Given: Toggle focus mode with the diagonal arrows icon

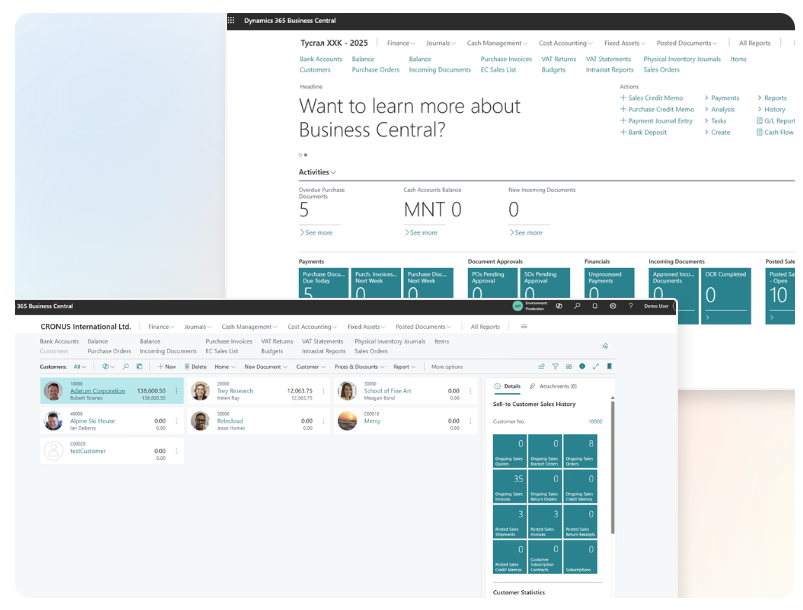Looking at the screenshot, I should pyautogui.click(x=595, y=366).
